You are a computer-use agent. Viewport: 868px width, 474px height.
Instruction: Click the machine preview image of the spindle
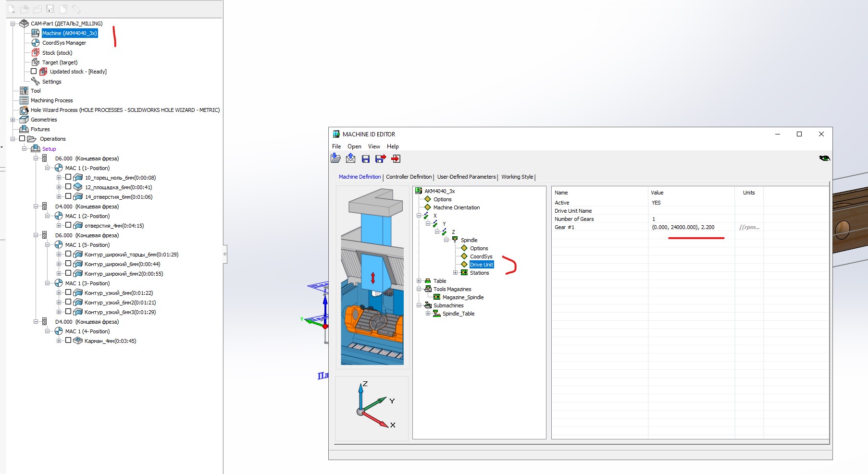pos(372,277)
